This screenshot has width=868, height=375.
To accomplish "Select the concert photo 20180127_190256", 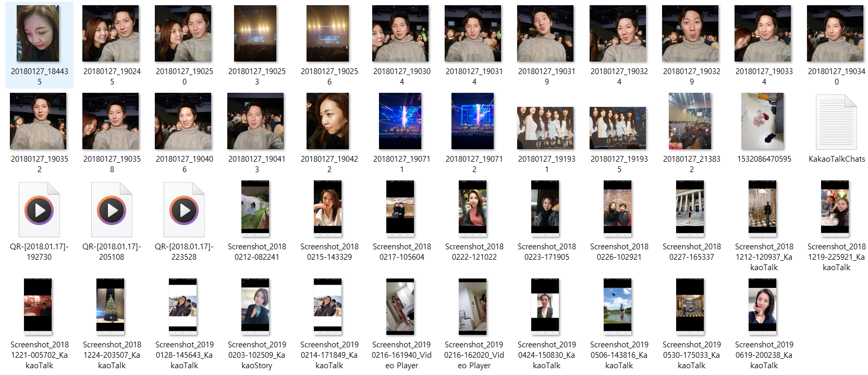I will tap(328, 33).
